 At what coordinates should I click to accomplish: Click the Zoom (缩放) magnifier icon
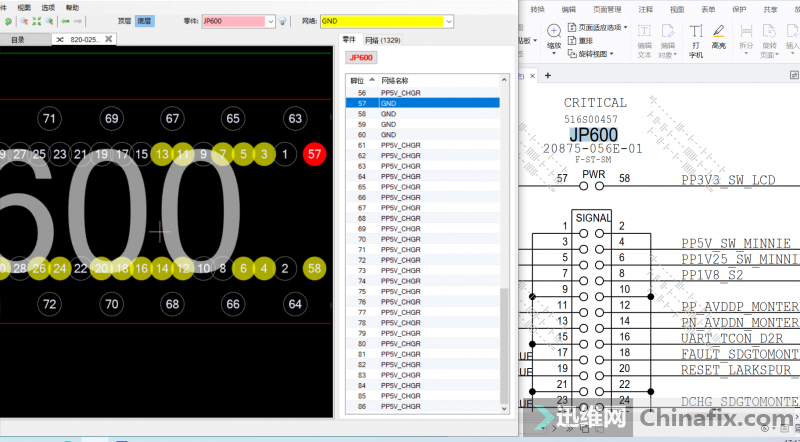tap(553, 31)
